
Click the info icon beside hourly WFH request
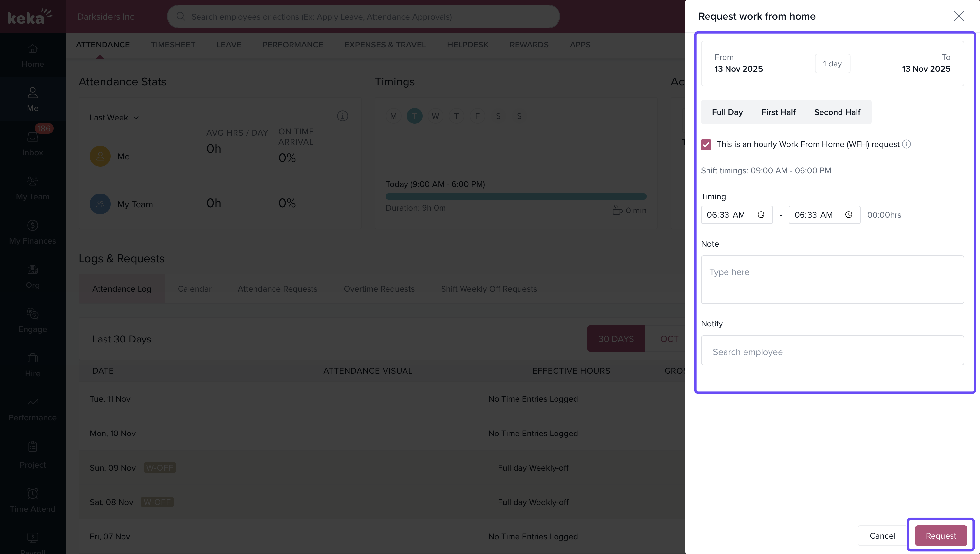pos(906,144)
